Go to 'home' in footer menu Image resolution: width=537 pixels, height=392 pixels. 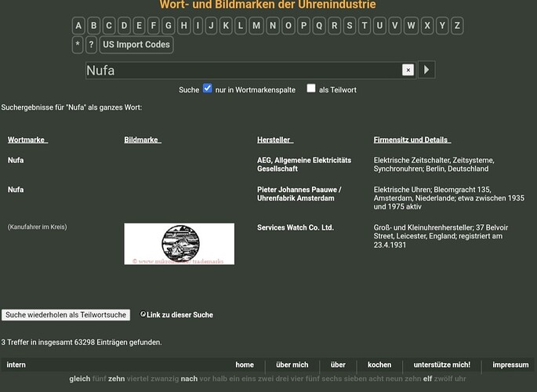[245, 365]
